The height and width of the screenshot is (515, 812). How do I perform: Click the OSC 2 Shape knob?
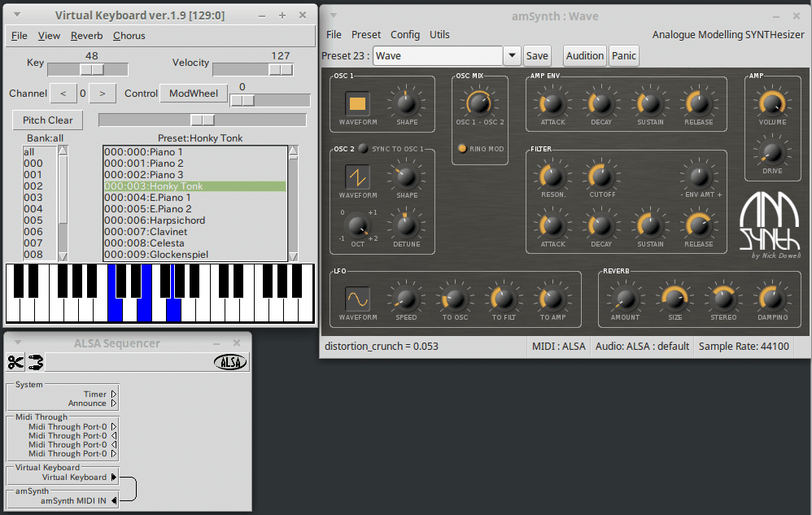[x=407, y=177]
